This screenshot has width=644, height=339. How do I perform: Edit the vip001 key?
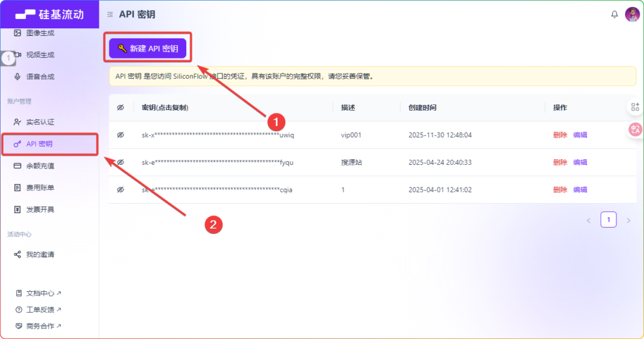point(580,135)
